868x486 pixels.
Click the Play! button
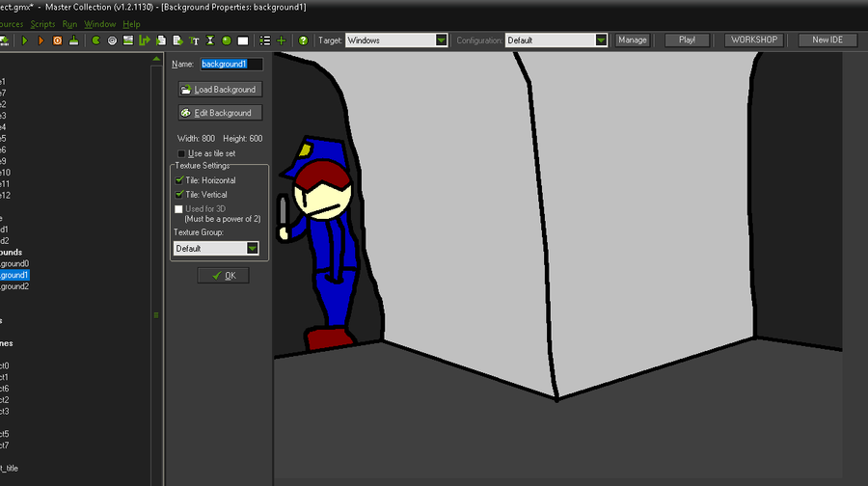(x=687, y=40)
